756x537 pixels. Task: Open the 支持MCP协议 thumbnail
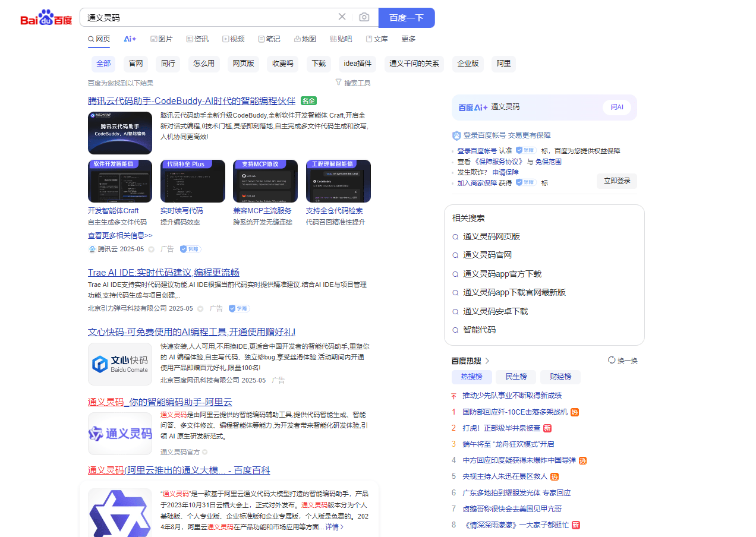[266, 181]
